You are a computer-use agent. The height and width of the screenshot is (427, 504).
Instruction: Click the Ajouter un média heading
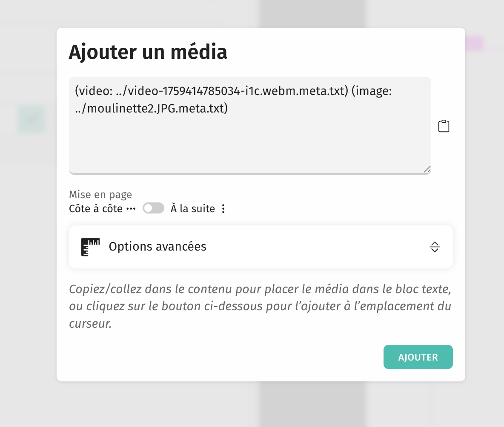click(x=148, y=52)
